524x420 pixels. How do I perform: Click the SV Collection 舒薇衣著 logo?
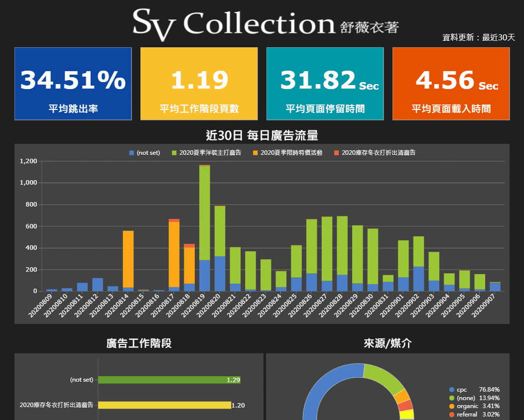coord(265,24)
